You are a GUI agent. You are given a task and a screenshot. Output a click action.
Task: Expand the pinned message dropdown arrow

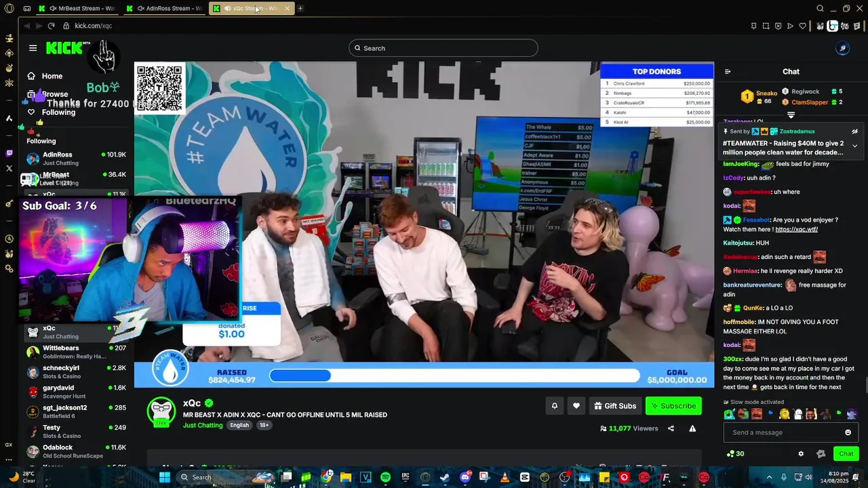tap(854, 146)
